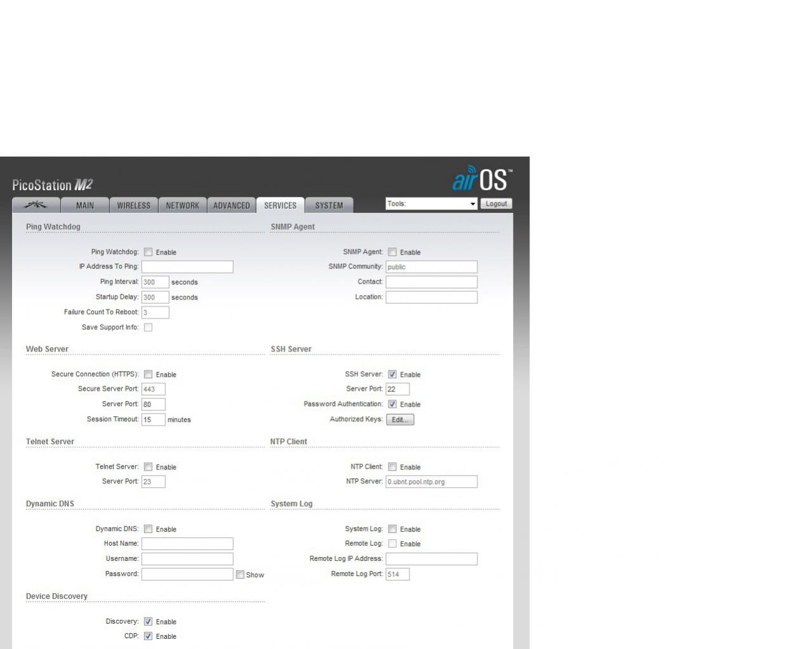Click the Secure Server Port field

click(x=153, y=390)
